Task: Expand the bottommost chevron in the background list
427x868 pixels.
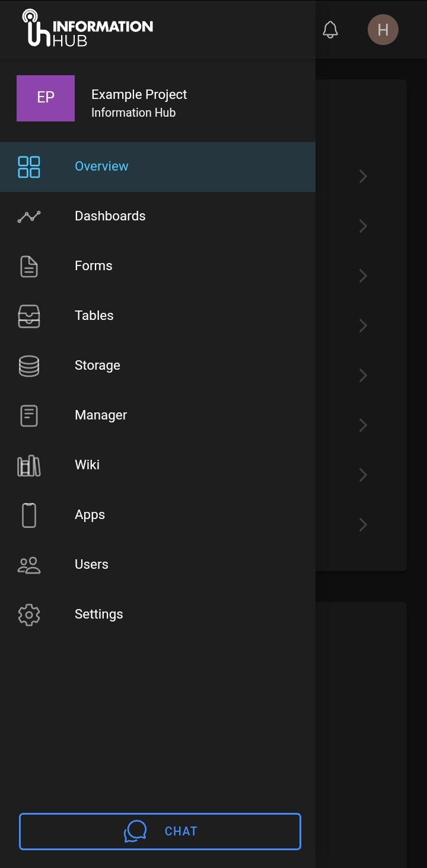Action: coord(363,524)
